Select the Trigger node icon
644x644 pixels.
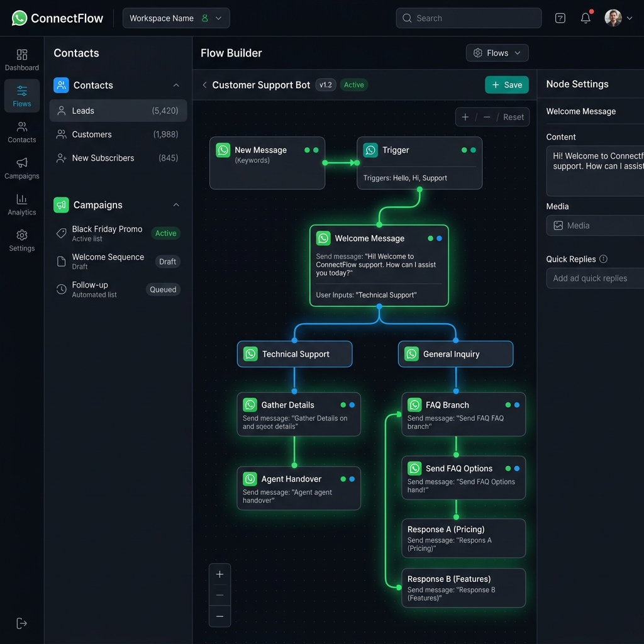pyautogui.click(x=370, y=150)
